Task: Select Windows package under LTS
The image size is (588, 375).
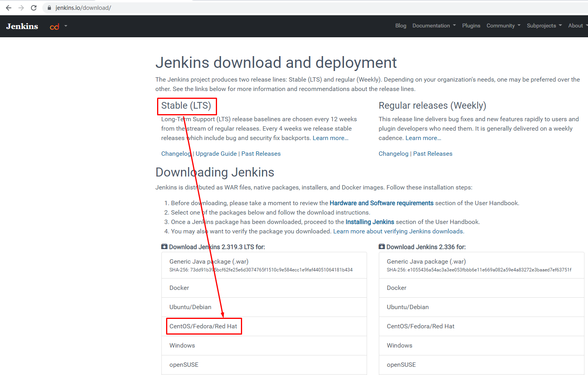Action: [182, 346]
